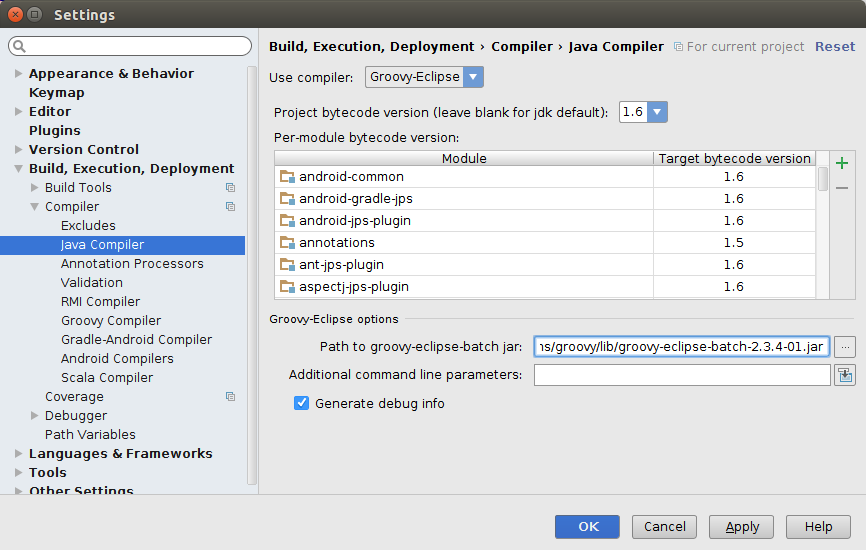The height and width of the screenshot is (550, 866).
Task: Click the annotations module folder icon
Action: coord(287,243)
